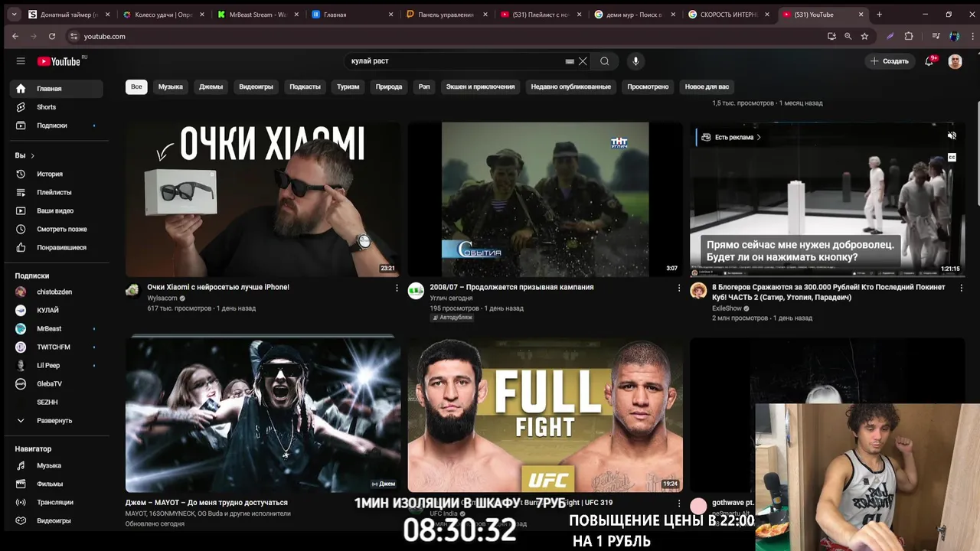Viewport: 980px width, 551px height.
Task: Open Углич сегодня channel link
Action: pos(451,298)
